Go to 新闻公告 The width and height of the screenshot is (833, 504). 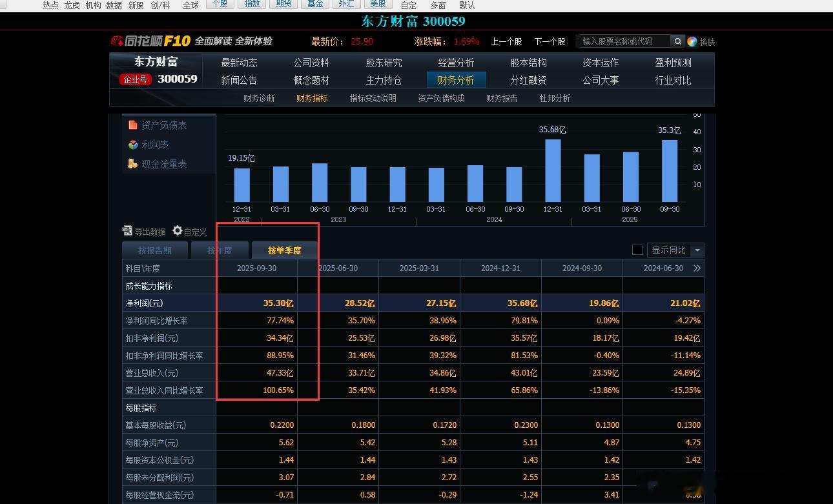point(239,80)
